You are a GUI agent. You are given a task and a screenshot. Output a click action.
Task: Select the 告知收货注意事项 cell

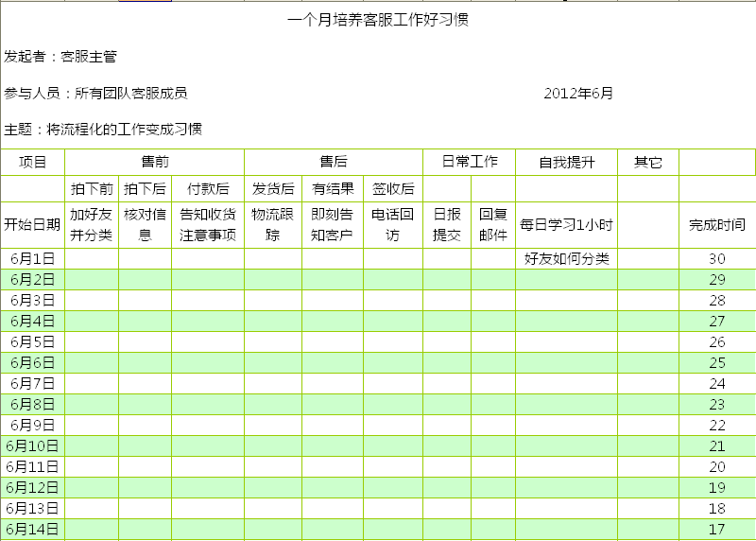[208, 225]
